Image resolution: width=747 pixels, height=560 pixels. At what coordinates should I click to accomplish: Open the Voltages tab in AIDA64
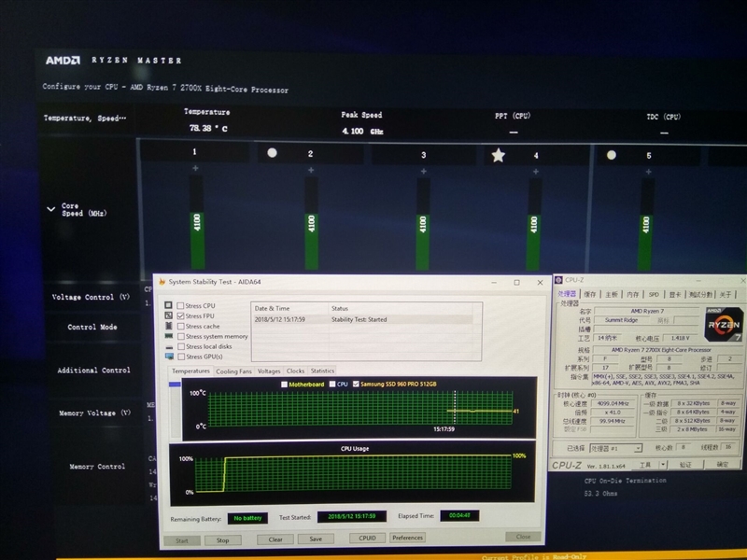point(269,371)
